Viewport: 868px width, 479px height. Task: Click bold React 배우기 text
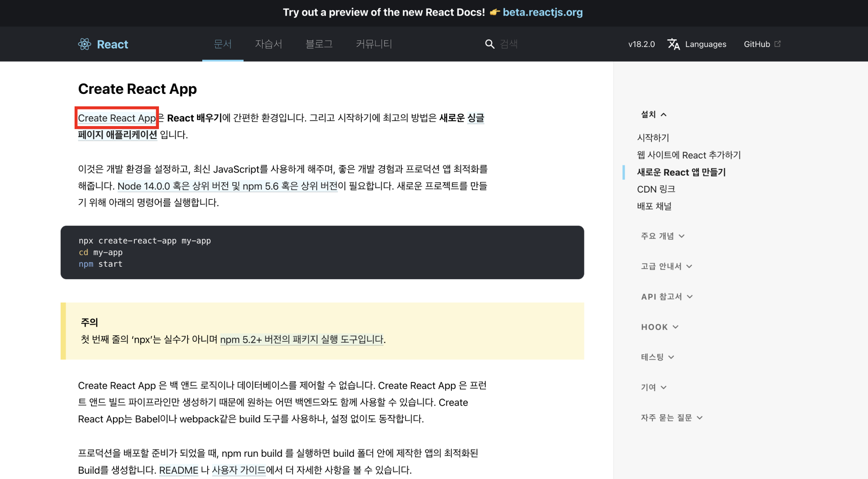pos(194,118)
